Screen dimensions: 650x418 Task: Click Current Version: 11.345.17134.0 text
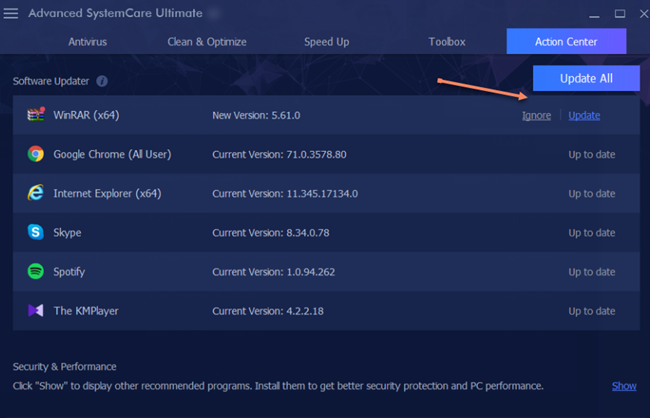coord(285,194)
